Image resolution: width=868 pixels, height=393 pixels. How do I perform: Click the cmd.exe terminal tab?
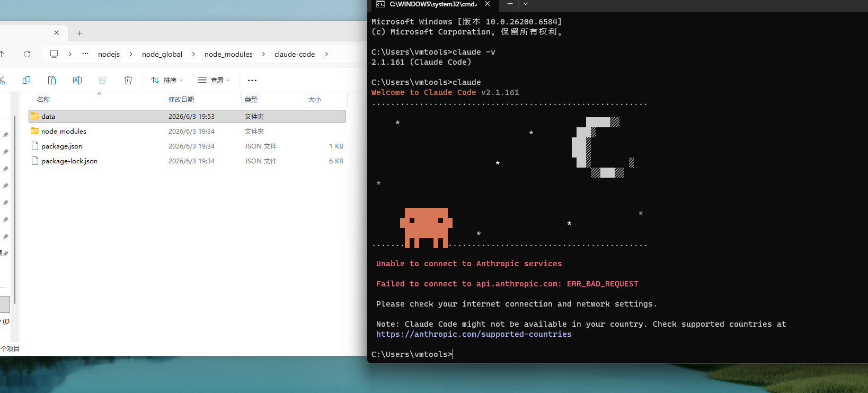[x=432, y=5]
